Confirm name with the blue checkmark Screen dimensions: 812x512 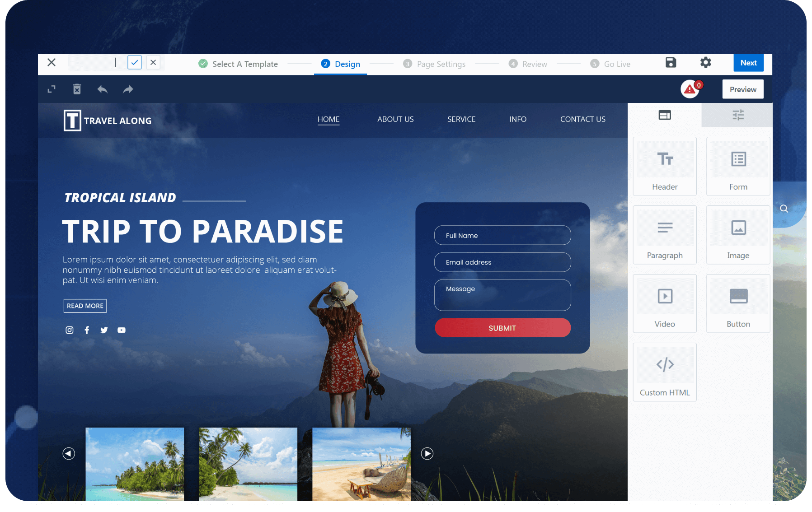[x=135, y=62]
